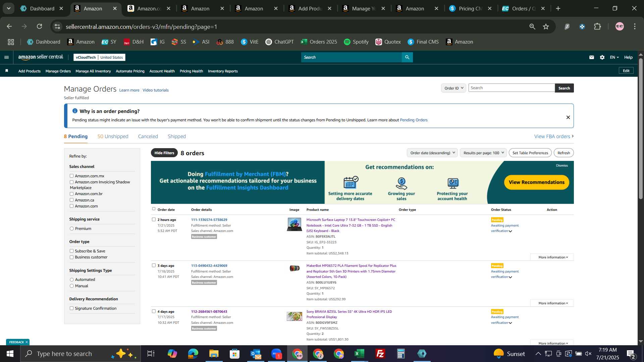Select the Manual shipping settings radio

71,286
